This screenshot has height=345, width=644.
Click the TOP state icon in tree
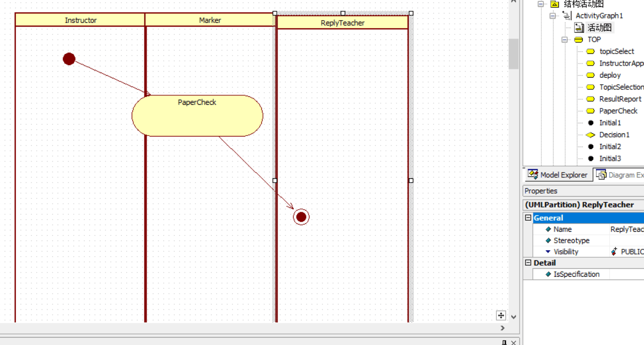coord(578,40)
